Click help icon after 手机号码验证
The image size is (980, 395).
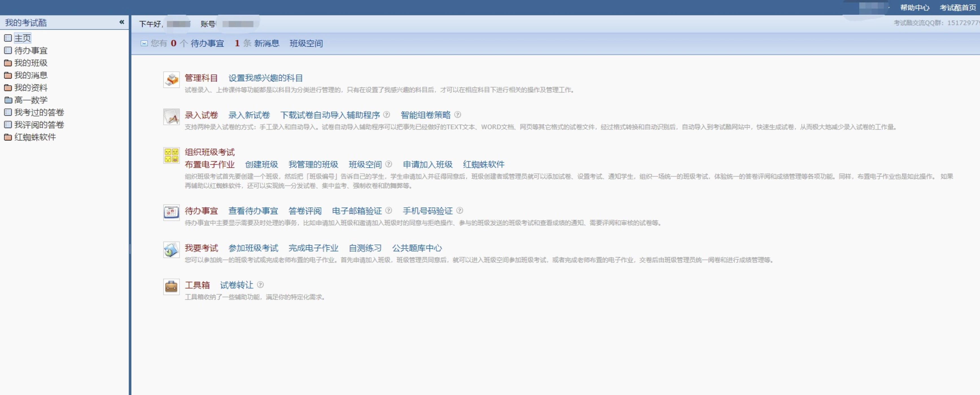pos(460,210)
